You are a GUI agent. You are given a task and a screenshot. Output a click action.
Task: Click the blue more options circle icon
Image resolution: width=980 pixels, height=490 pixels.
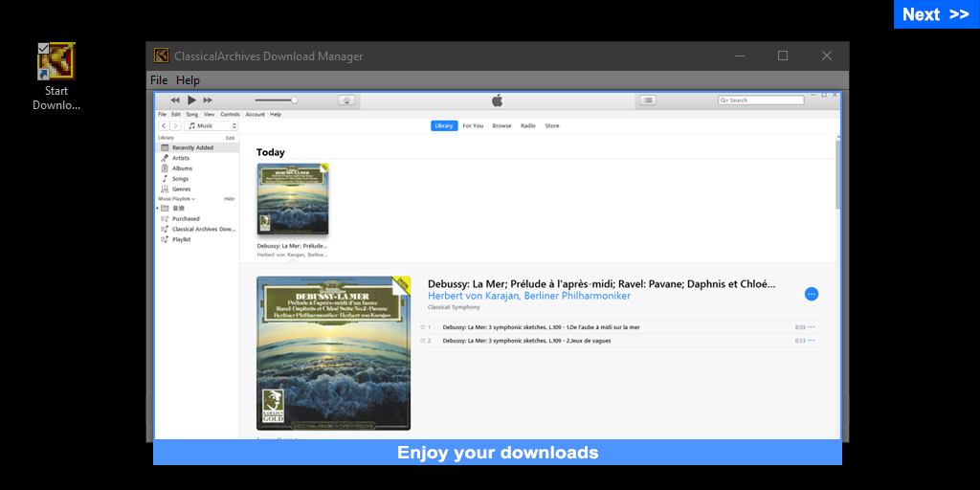(x=812, y=294)
